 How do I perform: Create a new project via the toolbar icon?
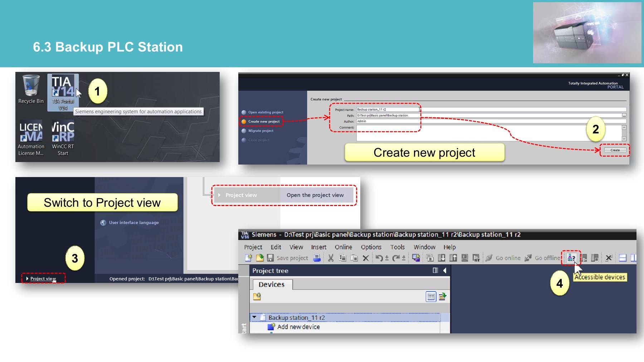pyautogui.click(x=248, y=258)
